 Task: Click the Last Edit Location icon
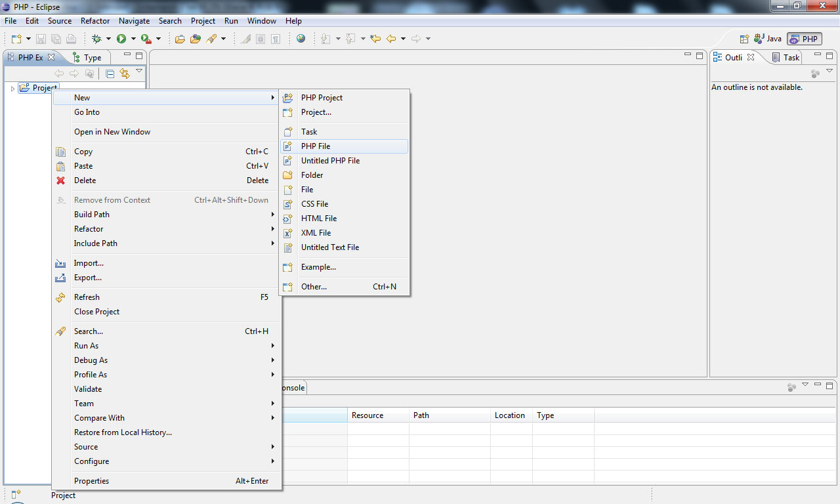pyautogui.click(x=375, y=39)
